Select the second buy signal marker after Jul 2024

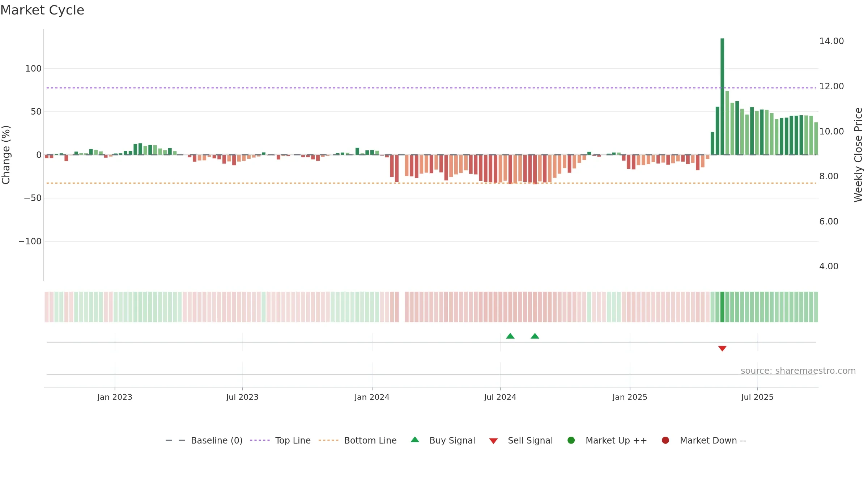[x=535, y=336]
